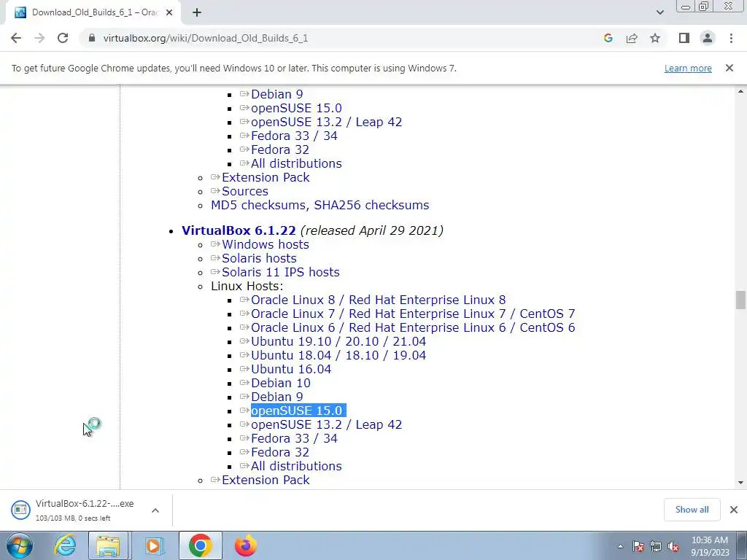Screen dimensions: 747x560
Task: Close the downloads bar
Action: 734,510
